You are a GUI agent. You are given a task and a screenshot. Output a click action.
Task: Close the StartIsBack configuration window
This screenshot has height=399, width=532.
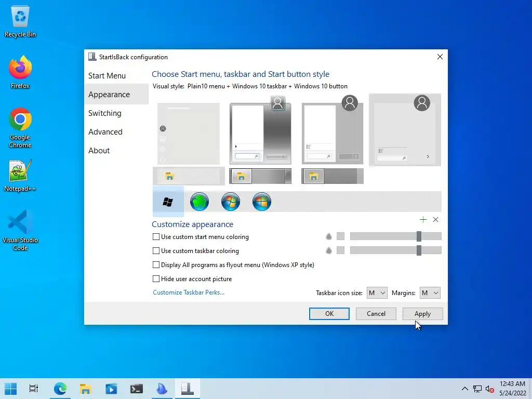(x=440, y=57)
